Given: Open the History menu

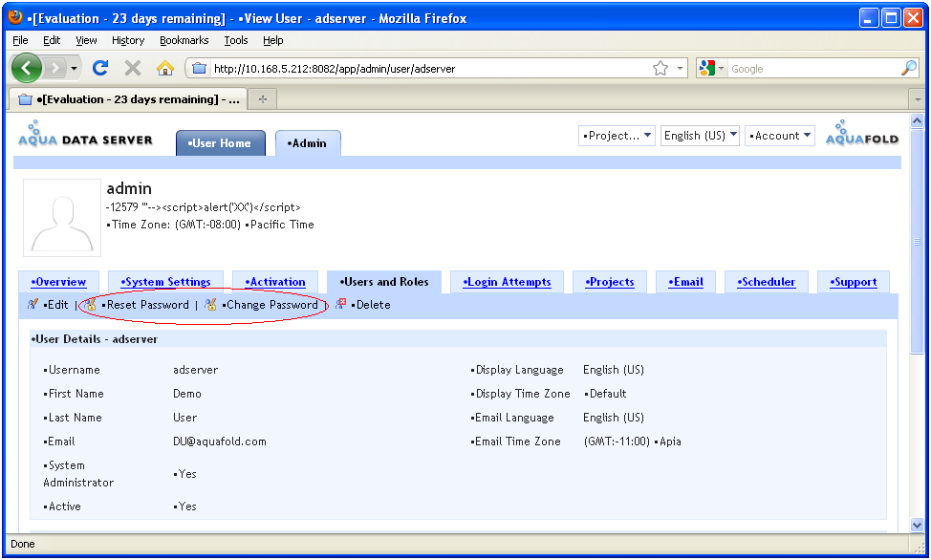Looking at the screenshot, I should (128, 40).
